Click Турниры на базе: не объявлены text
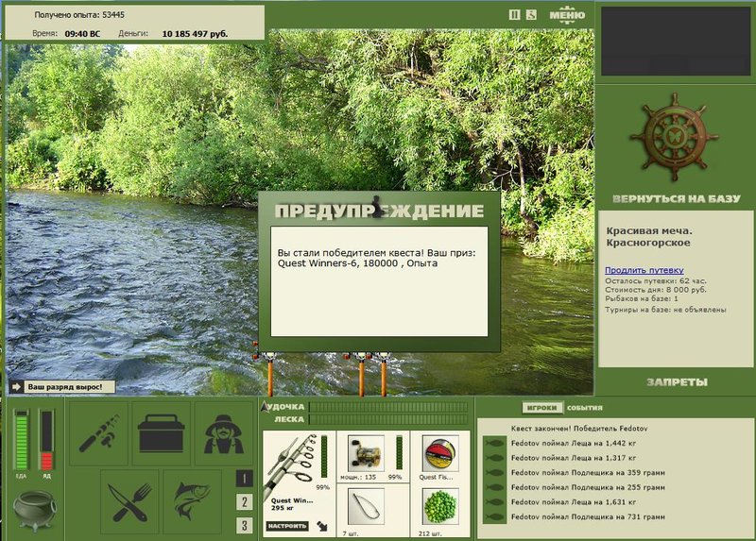 665,310
